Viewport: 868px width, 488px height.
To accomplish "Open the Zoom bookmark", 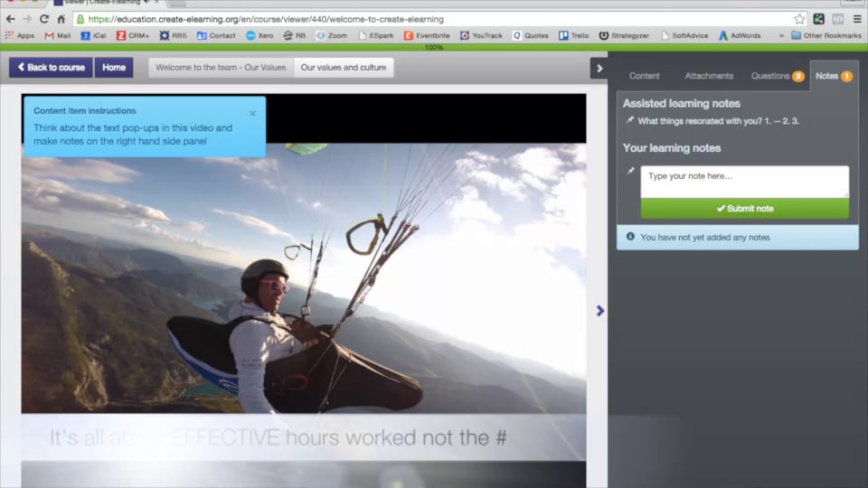I will coord(332,35).
